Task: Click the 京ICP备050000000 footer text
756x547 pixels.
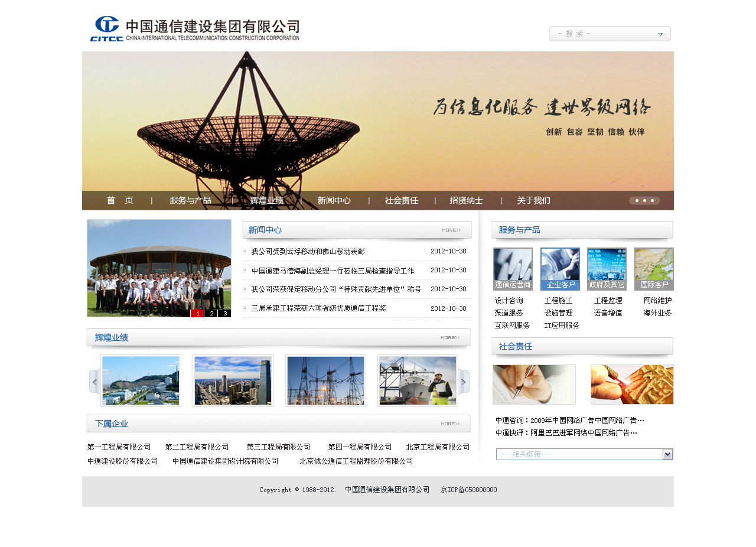Action: pos(469,490)
